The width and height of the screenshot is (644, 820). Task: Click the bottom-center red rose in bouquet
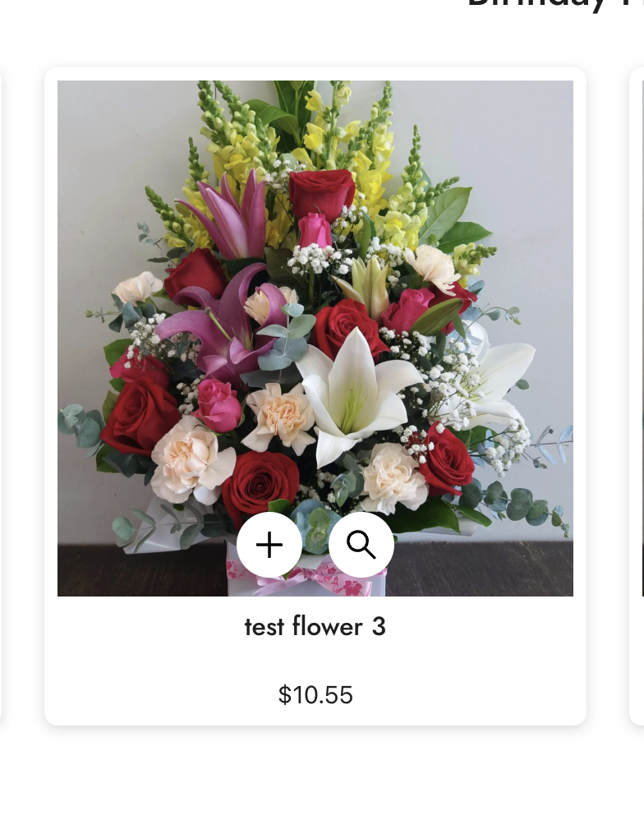point(260,483)
